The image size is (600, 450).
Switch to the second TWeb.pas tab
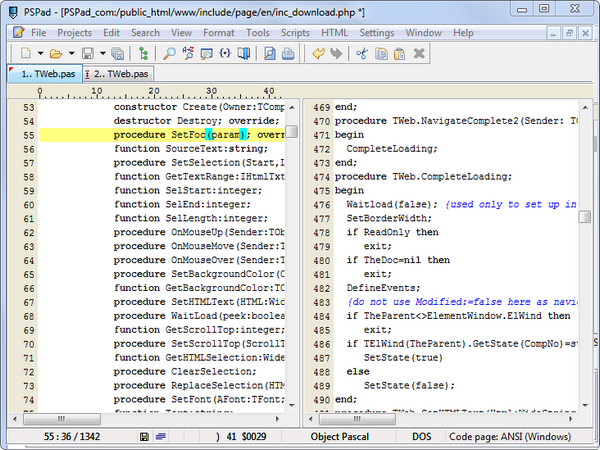tap(121, 74)
